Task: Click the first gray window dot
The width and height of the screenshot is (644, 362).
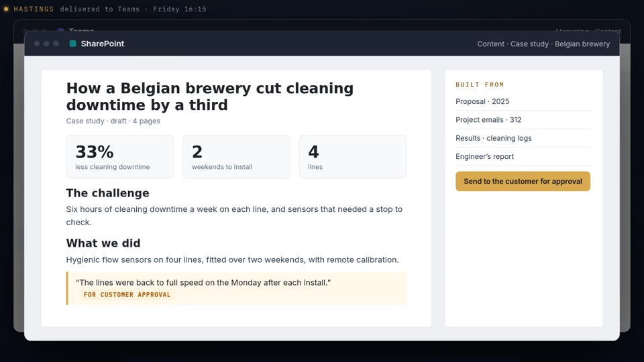Action: [x=36, y=44]
